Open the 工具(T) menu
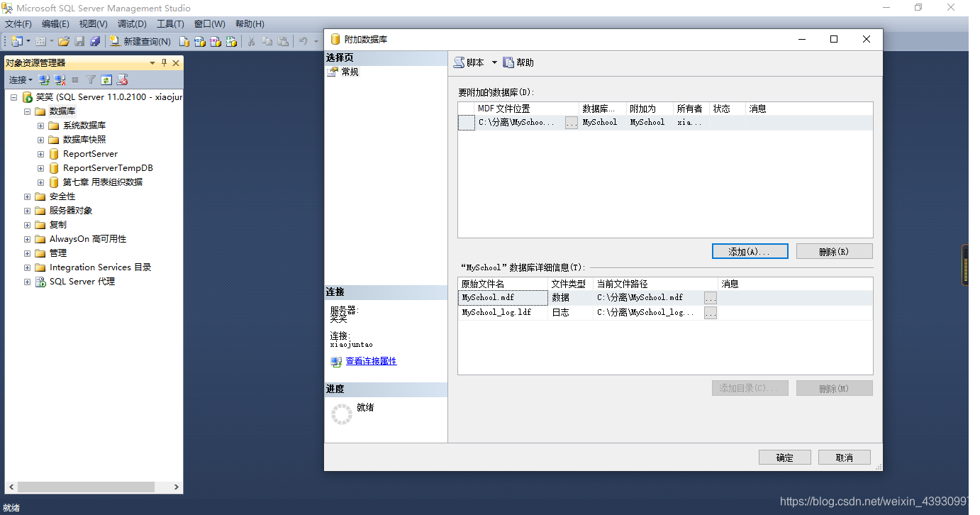Screen dimensions: 980x515 [x=170, y=24]
